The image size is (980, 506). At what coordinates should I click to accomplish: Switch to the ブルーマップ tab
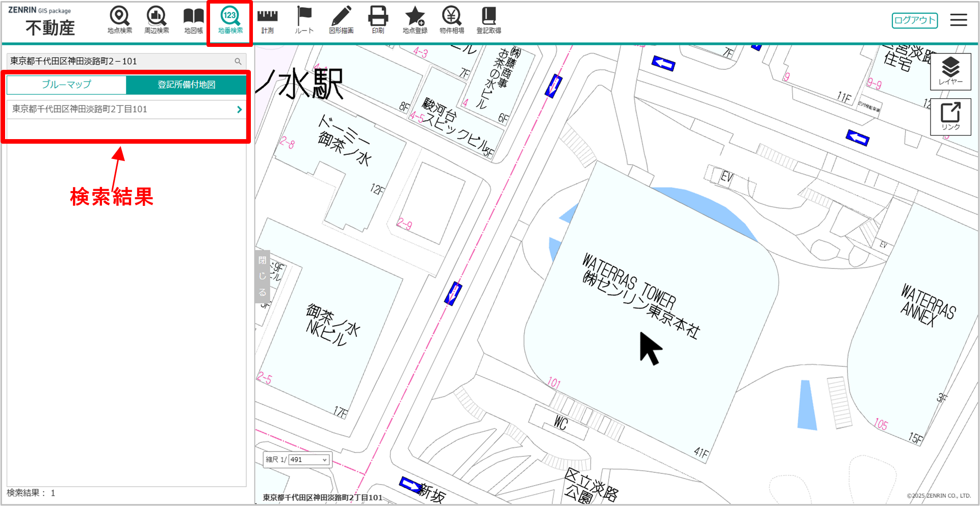[x=66, y=85]
